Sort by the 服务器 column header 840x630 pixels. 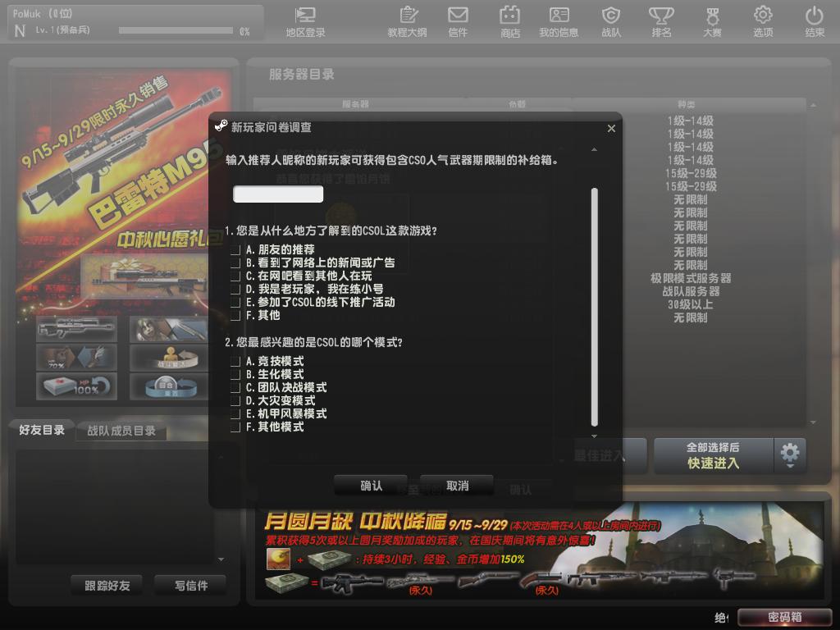pyautogui.click(x=356, y=104)
